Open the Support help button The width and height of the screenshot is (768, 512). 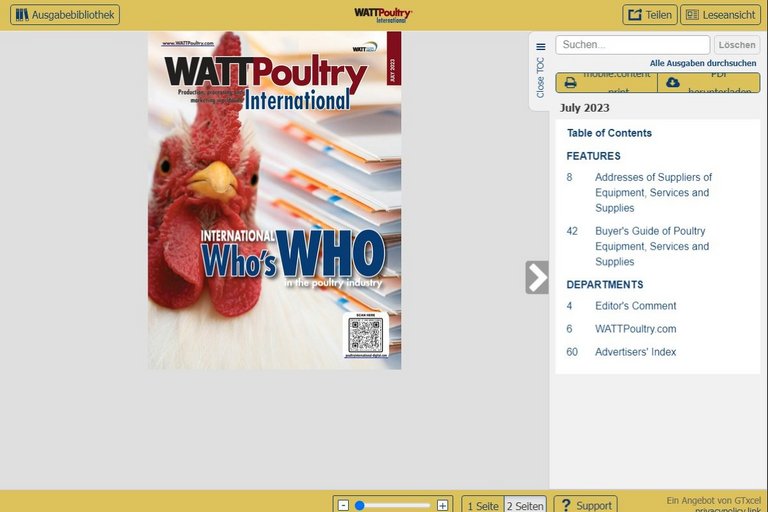585,505
